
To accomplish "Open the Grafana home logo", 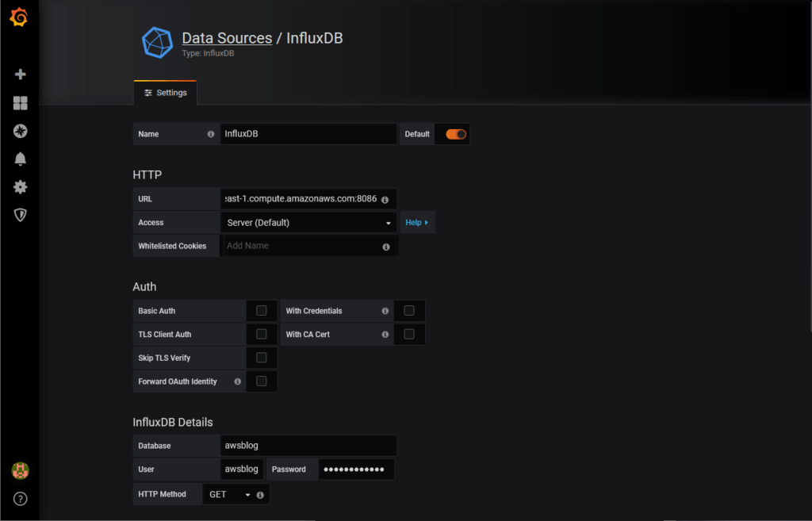I will (19, 17).
